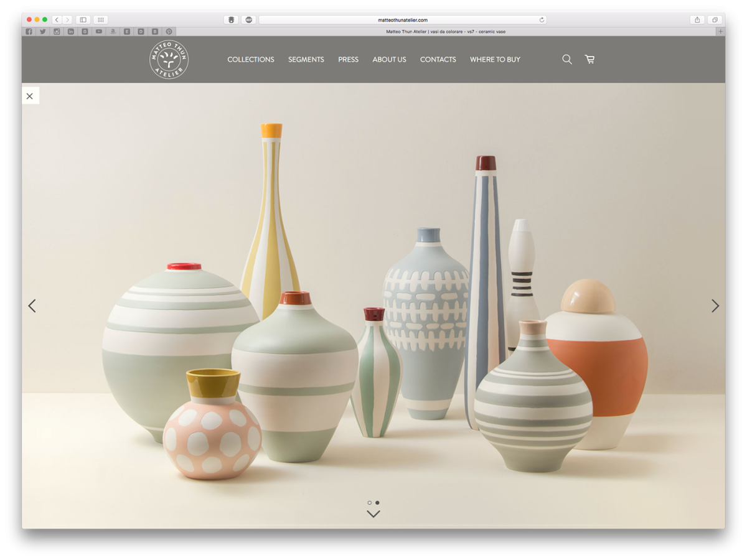
Task: Open the Segments menu
Action: click(x=306, y=60)
